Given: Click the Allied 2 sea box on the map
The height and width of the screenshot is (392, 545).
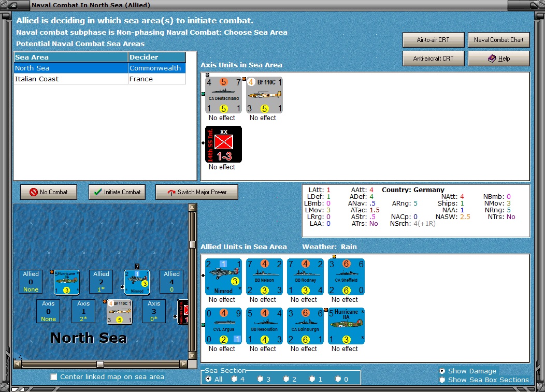Looking at the screenshot, I should pyautogui.click(x=101, y=282).
